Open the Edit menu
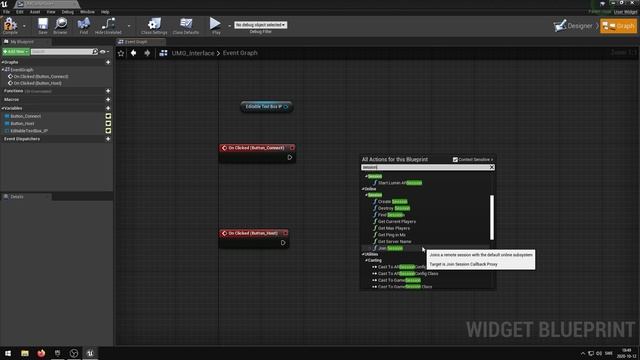 (20, 12)
